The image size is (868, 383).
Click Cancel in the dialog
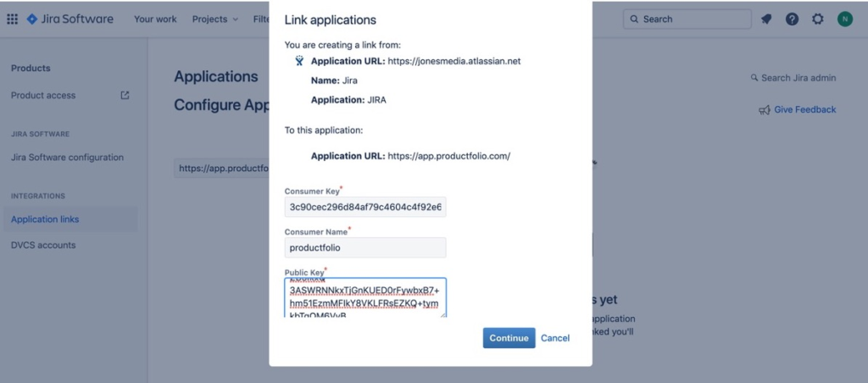click(x=555, y=337)
